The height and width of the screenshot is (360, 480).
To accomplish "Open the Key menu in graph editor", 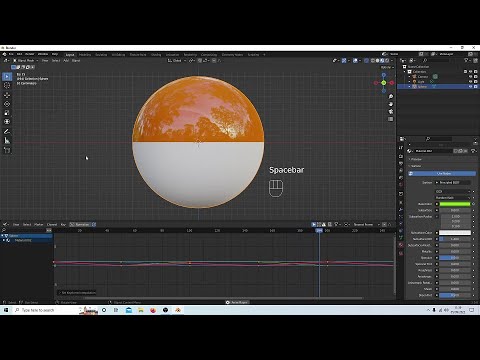I will tap(63, 224).
